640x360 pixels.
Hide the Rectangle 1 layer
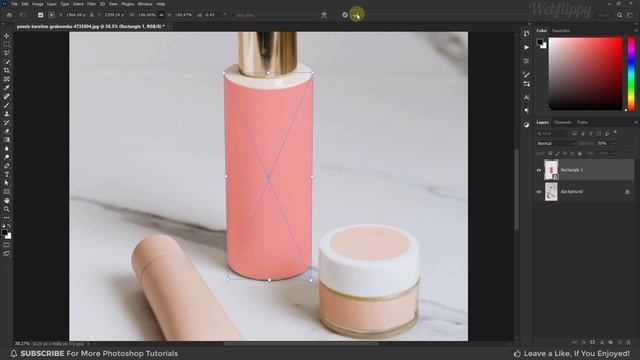[539, 170]
